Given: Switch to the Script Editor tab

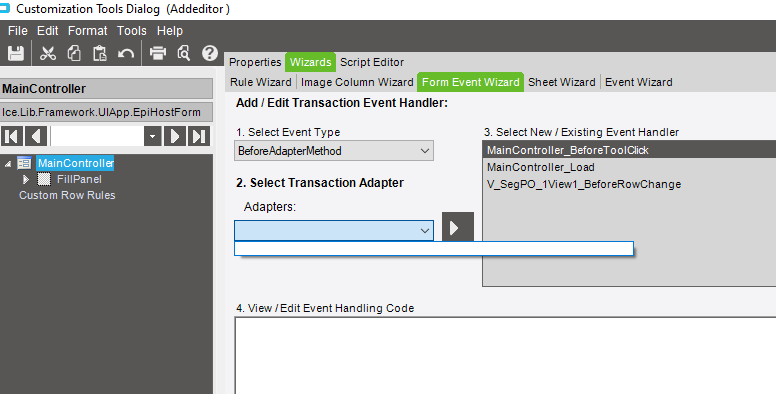Looking at the screenshot, I should click(372, 62).
